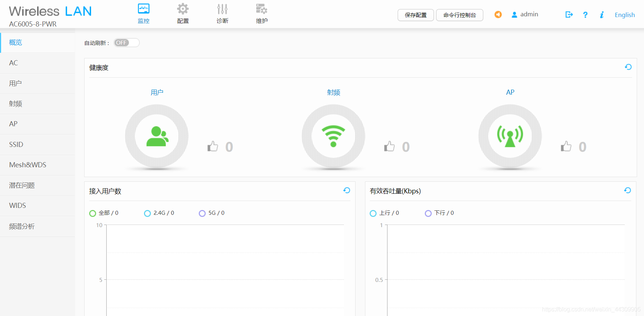The width and height of the screenshot is (644, 316).
Task: Click the thumbs-up icon beside AP gauge
Action: point(566,146)
